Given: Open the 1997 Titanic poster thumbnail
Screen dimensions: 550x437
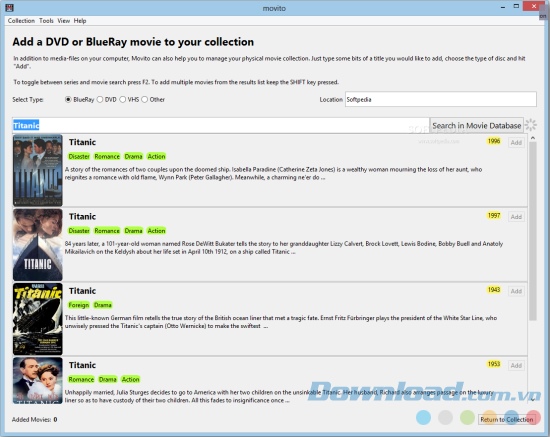Looking at the screenshot, I should (x=38, y=244).
